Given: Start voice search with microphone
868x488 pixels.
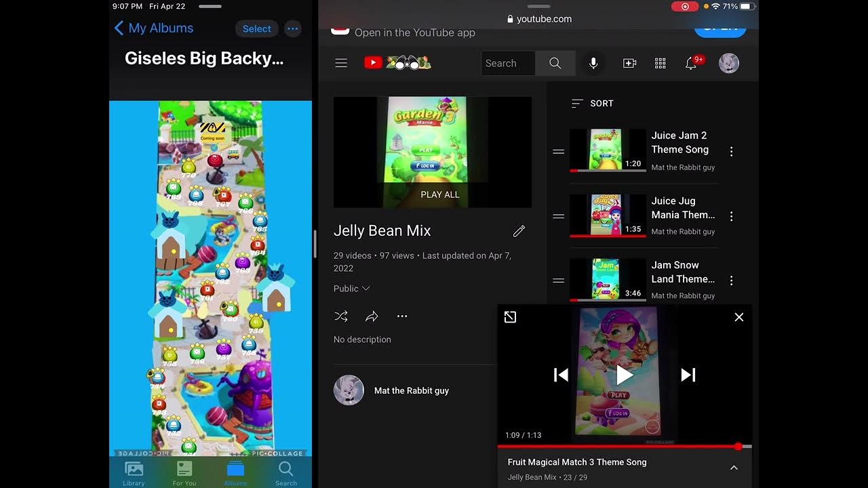Looking at the screenshot, I should [x=593, y=63].
